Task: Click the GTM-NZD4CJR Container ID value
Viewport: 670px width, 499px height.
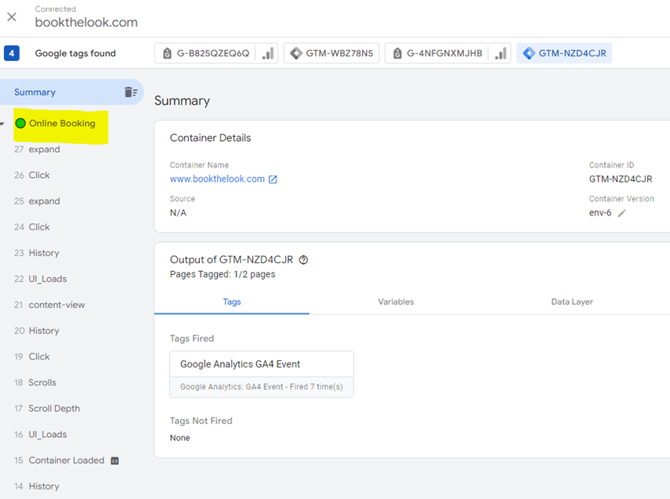Action: [x=620, y=179]
